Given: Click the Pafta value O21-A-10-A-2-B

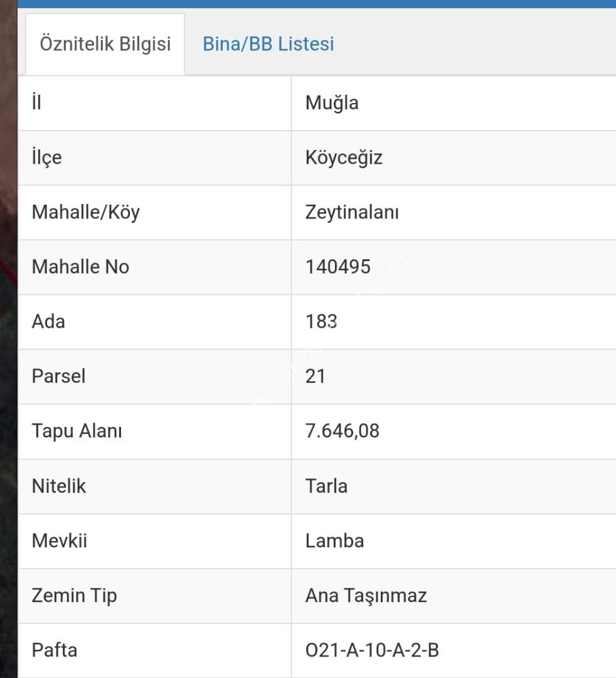Looking at the screenshot, I should pos(372,650).
